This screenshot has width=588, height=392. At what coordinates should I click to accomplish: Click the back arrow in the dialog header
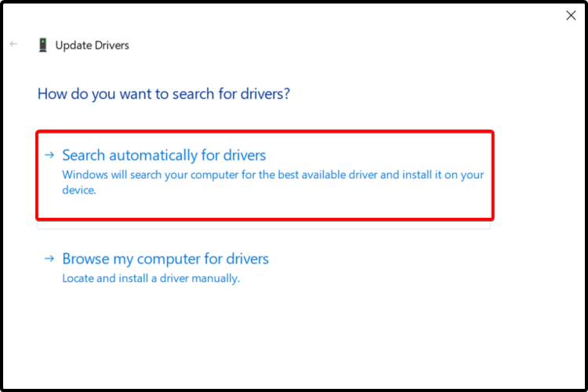coord(13,45)
